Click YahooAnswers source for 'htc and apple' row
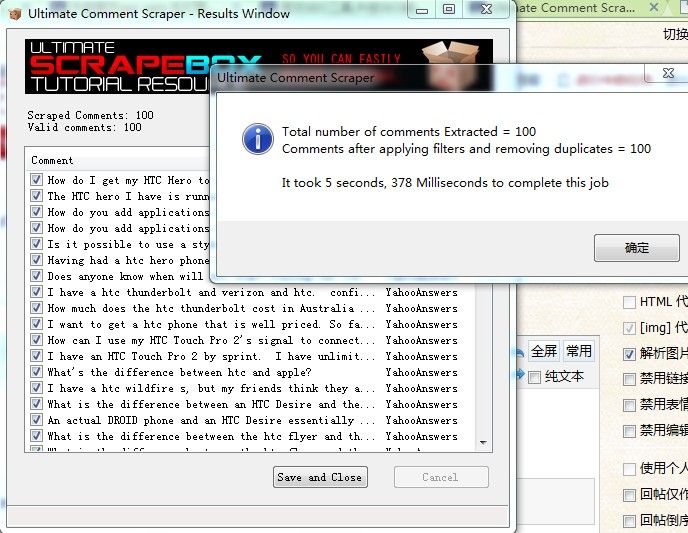The height and width of the screenshot is (533, 688). [x=421, y=372]
